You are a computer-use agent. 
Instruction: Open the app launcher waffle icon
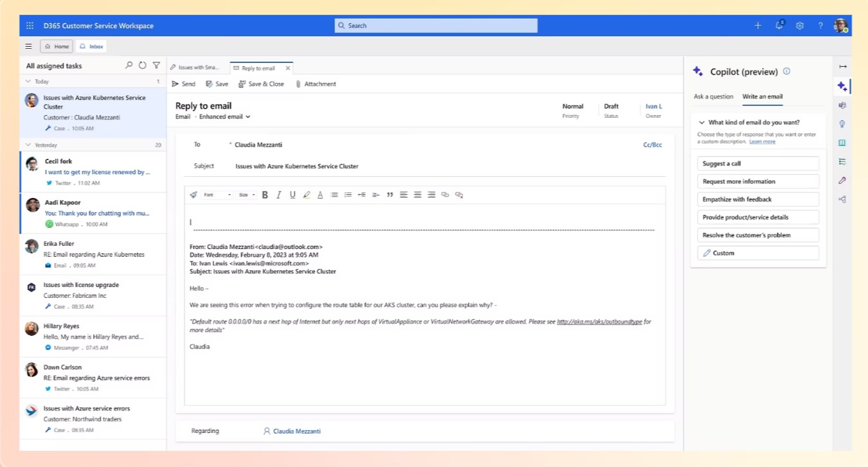[30, 26]
